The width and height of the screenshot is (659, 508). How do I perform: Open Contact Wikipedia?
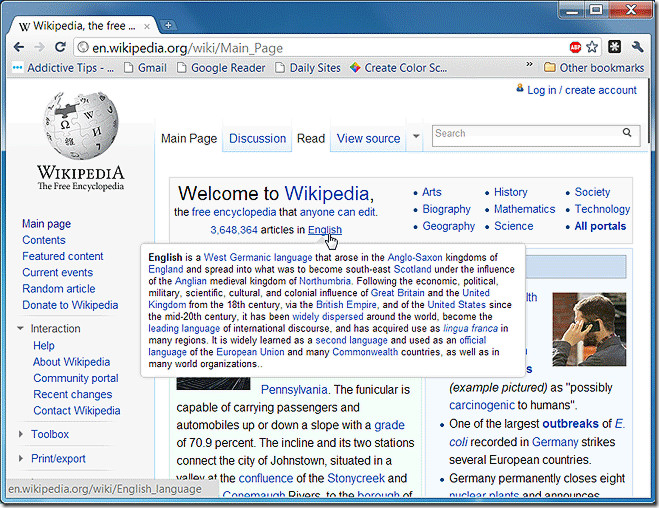click(x=77, y=411)
